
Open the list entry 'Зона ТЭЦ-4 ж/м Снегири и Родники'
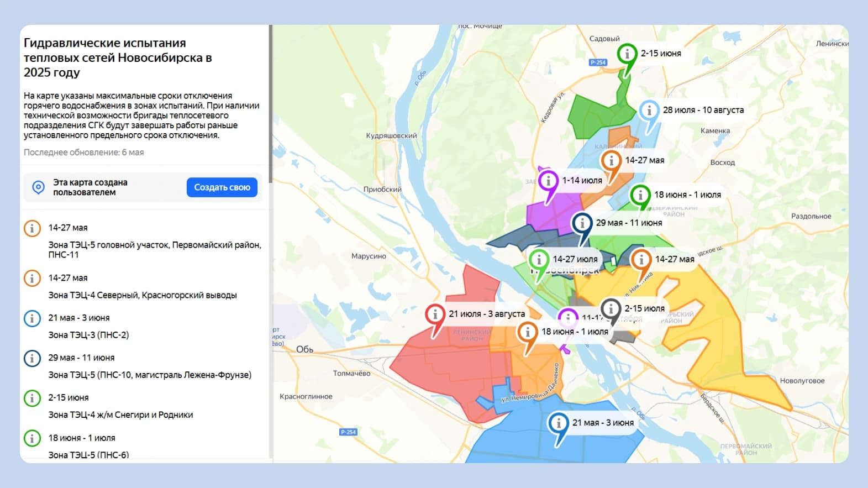tap(145, 406)
